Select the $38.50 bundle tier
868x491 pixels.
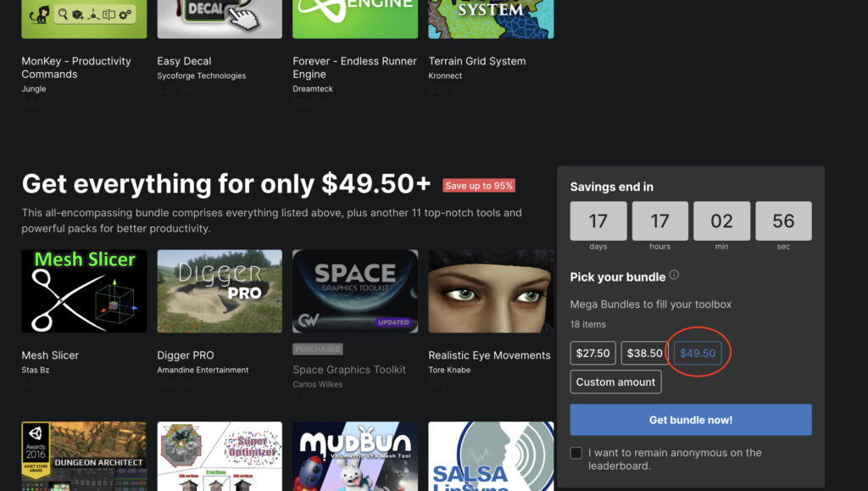tap(644, 353)
